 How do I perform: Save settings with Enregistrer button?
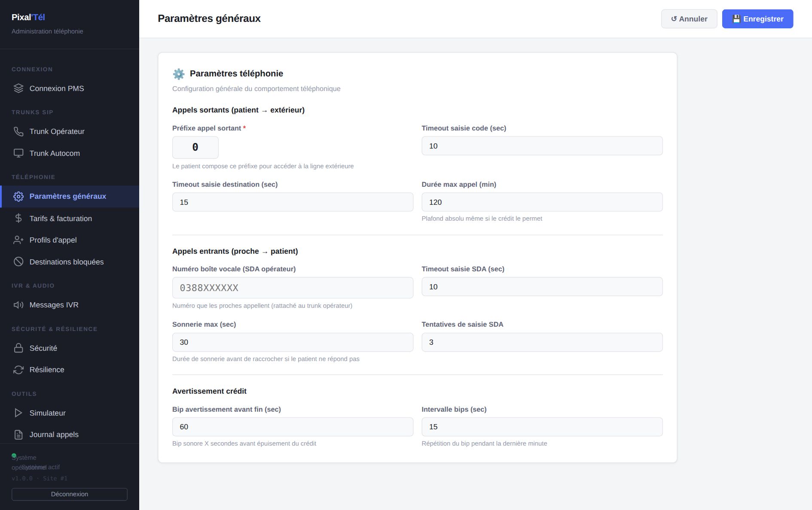pos(757,19)
